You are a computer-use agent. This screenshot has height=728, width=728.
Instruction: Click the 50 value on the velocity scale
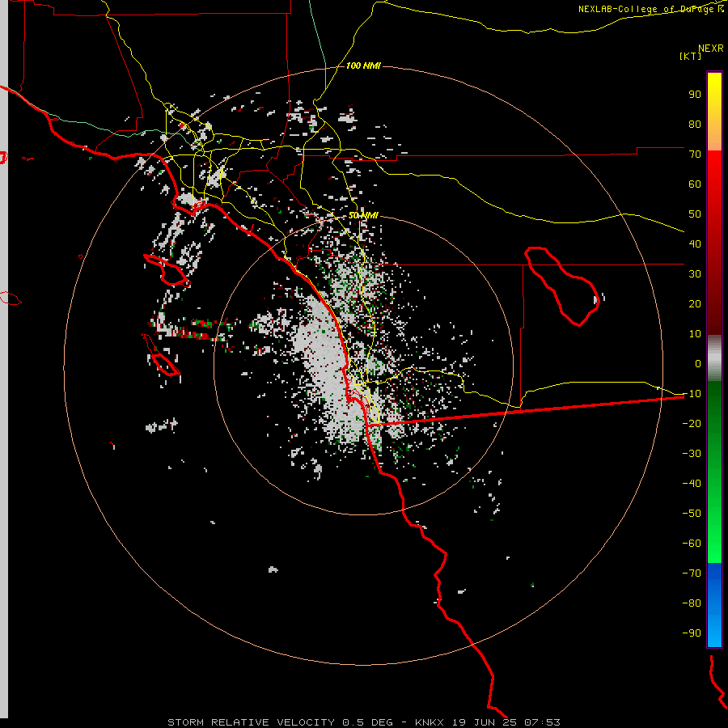[695, 214]
